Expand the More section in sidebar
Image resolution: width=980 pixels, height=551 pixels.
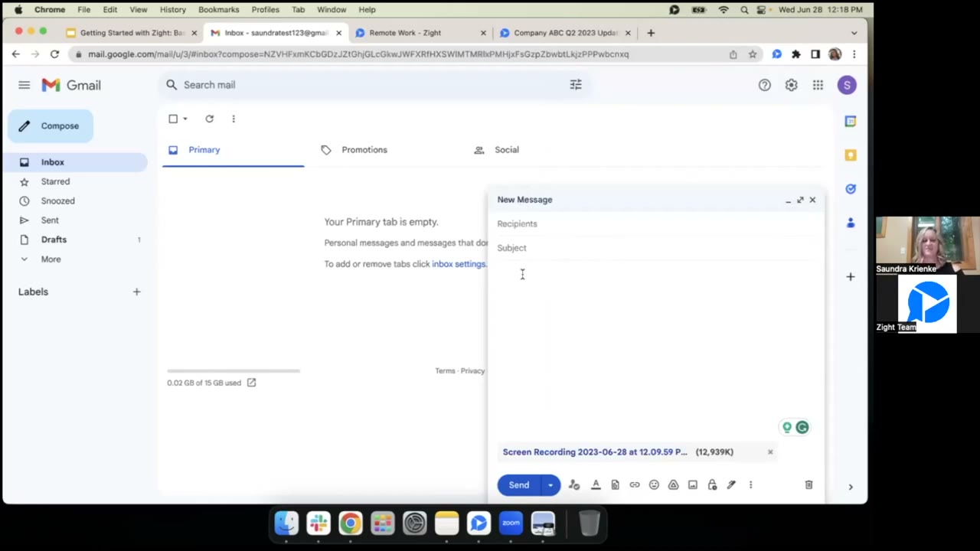coord(74,259)
